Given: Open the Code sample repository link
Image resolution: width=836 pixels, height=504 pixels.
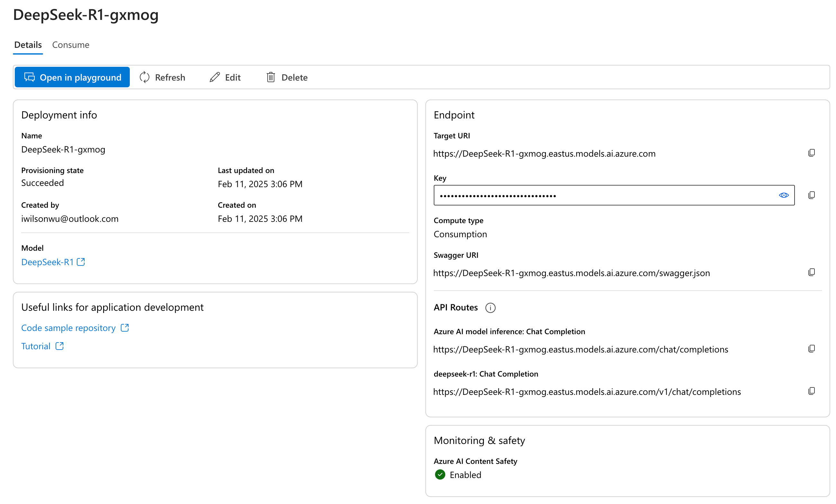Looking at the screenshot, I should point(75,328).
